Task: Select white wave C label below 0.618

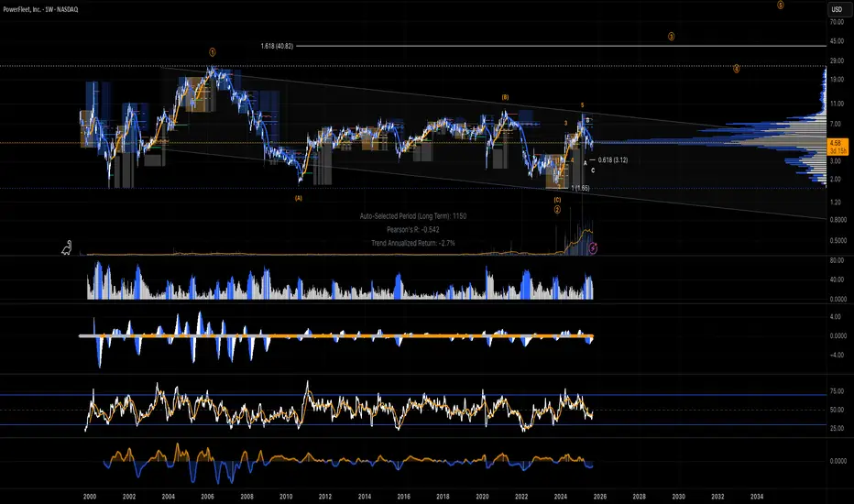Action: pos(593,170)
